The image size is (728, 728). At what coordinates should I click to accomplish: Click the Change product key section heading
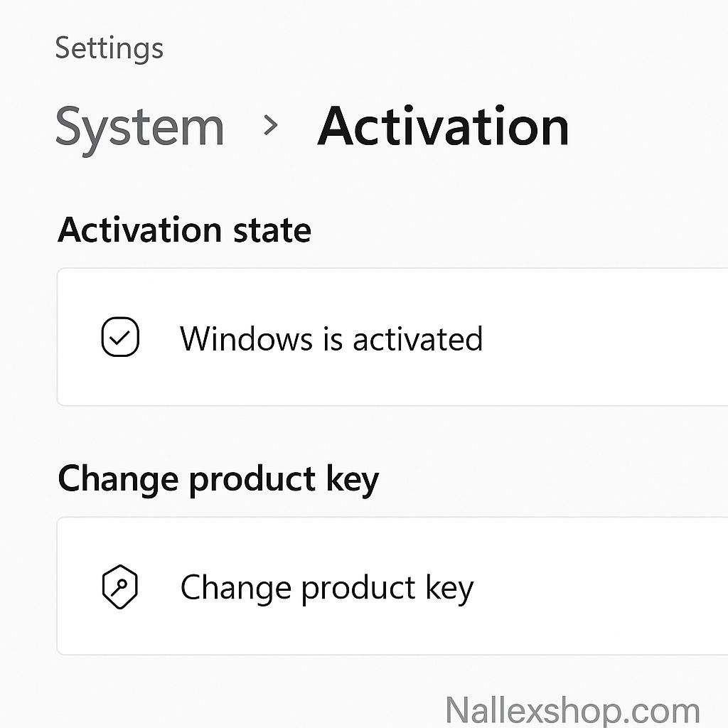[x=219, y=478]
